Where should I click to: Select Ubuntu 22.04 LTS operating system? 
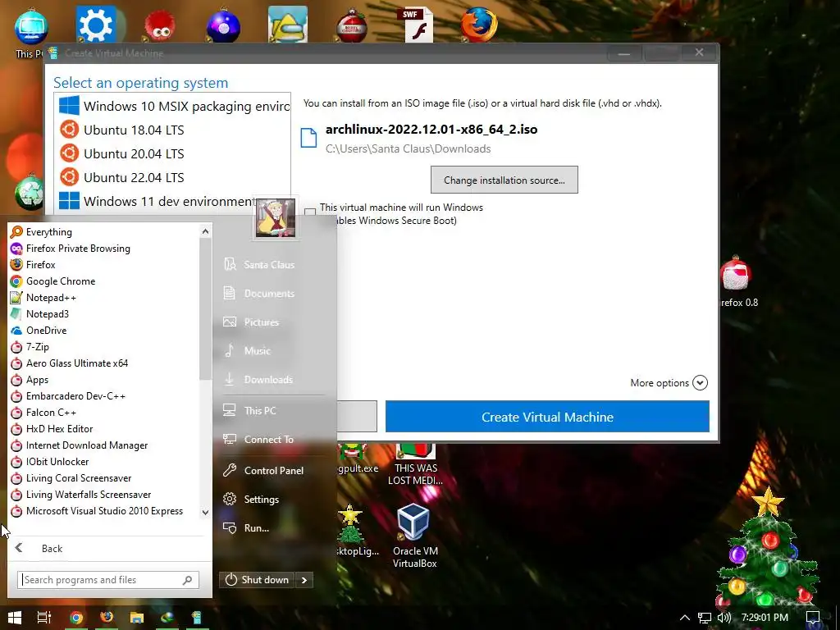click(x=172, y=177)
